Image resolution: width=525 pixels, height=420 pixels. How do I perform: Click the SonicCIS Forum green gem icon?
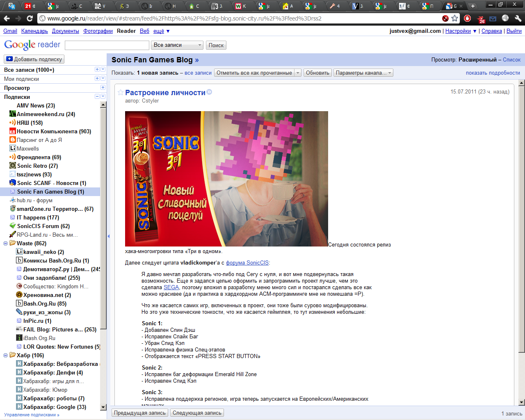point(13,226)
